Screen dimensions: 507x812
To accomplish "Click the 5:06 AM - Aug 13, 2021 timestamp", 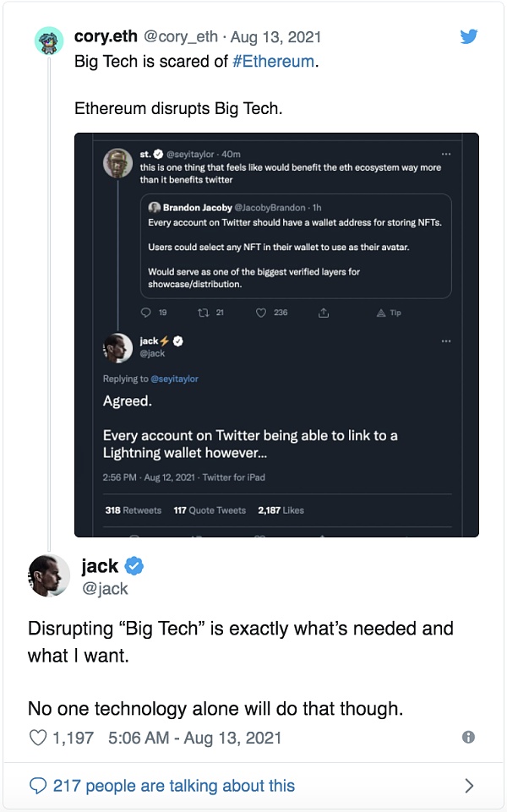I will point(195,738).
